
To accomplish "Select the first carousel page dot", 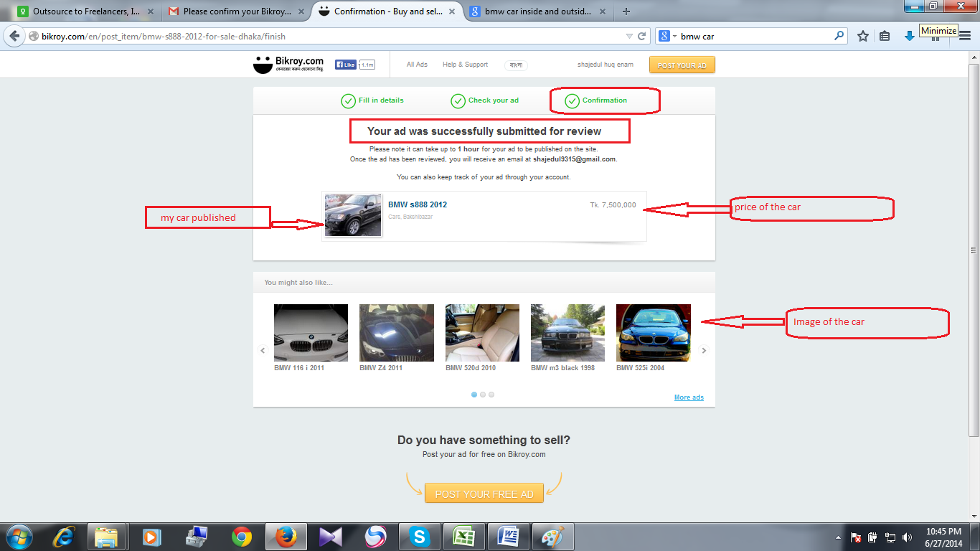I will point(474,395).
